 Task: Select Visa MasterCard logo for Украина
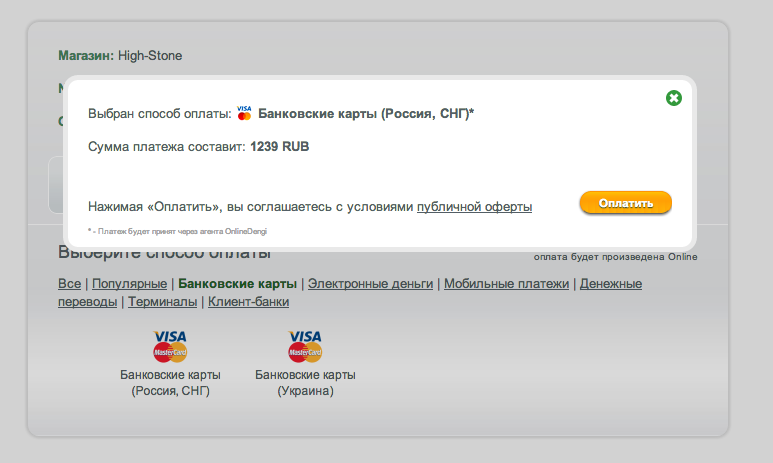pyautogui.click(x=305, y=346)
